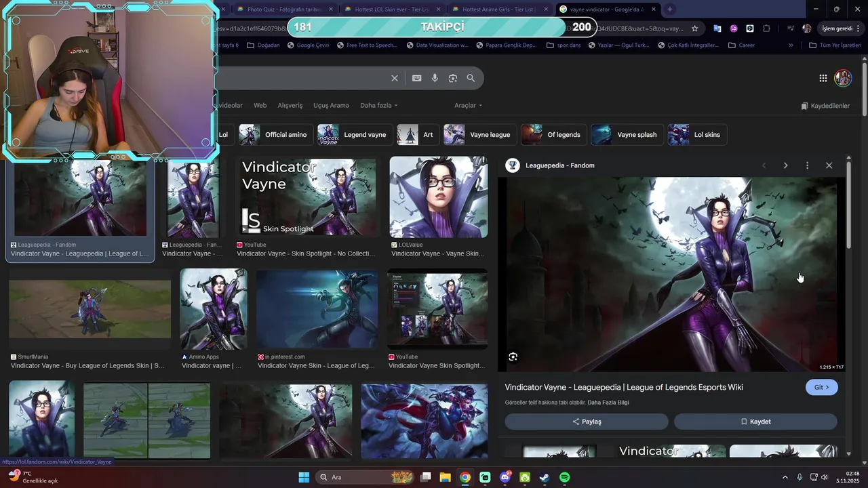Open LOLValue Vayne portrait thumbnail

(x=438, y=197)
